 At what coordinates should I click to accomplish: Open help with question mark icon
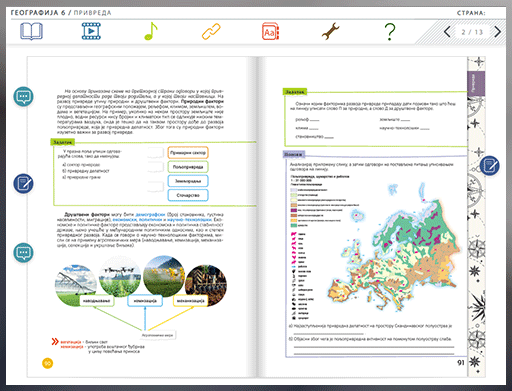(x=390, y=32)
